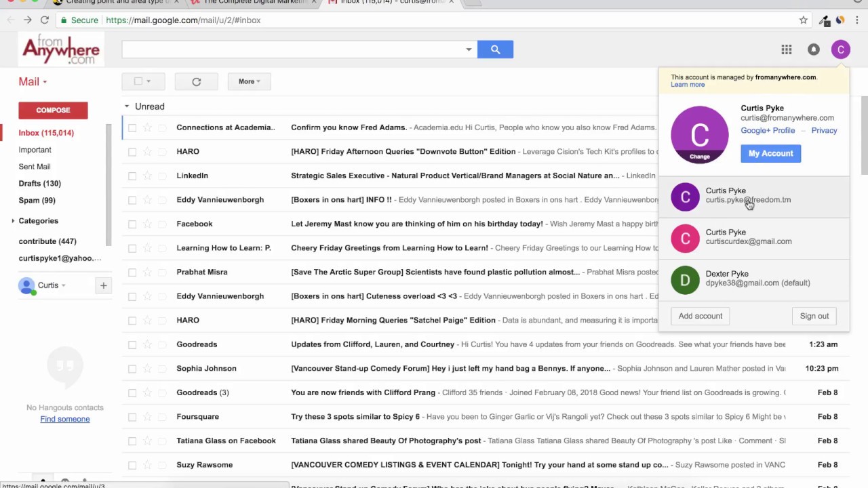Expand the Categories label
The height and width of the screenshot is (488, 868).
click(x=13, y=221)
